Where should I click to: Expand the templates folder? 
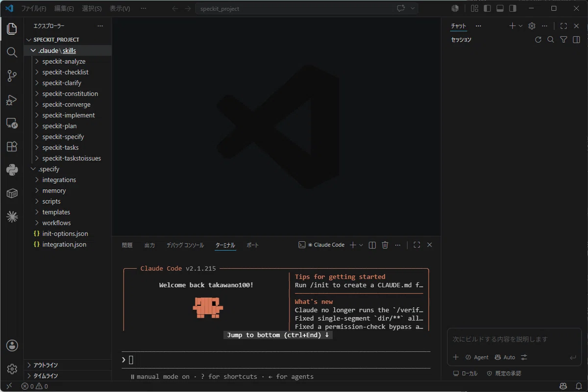click(x=68, y=212)
